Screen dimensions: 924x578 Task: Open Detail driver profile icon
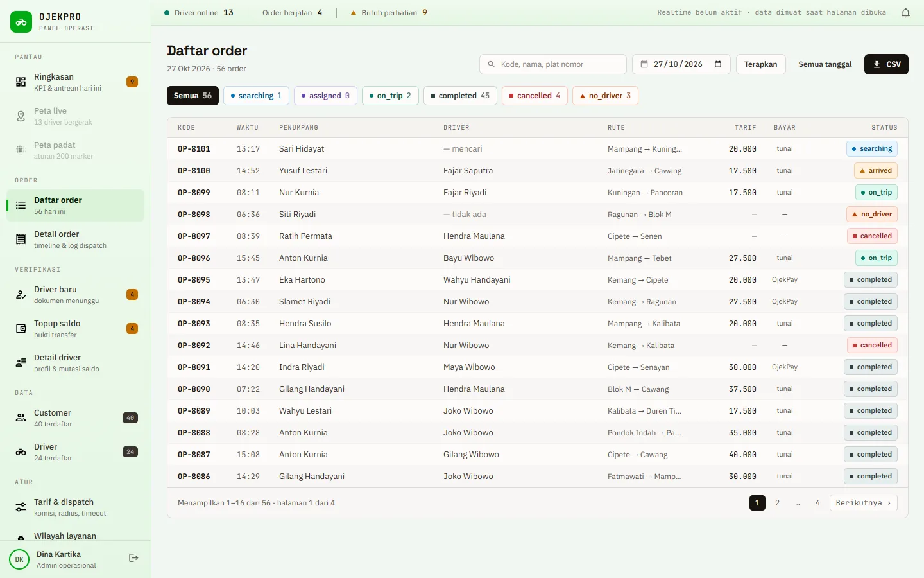tap(21, 363)
